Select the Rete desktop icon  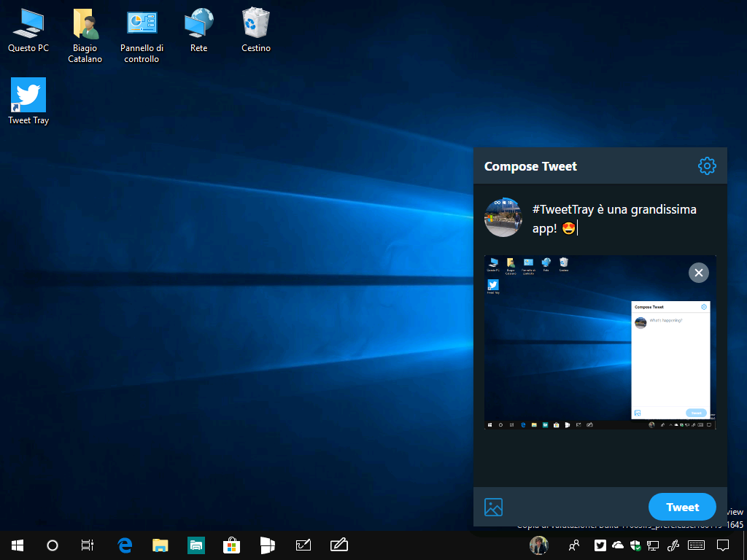[198, 31]
